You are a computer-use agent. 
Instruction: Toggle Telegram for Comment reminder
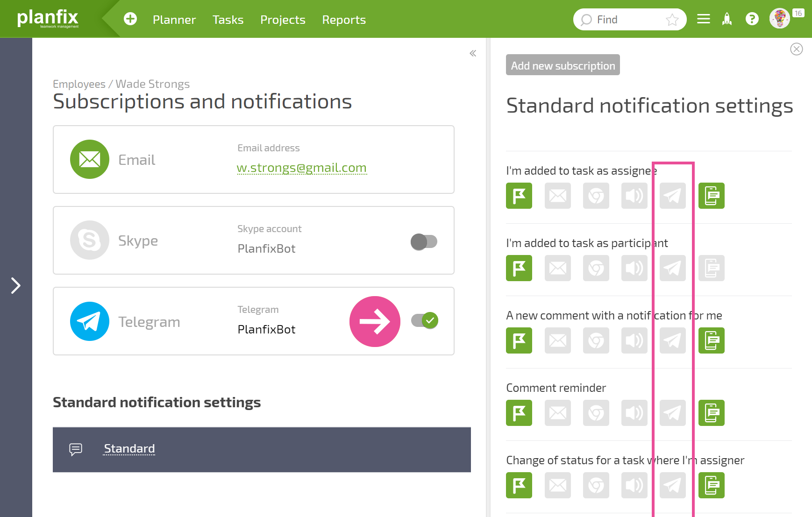click(x=673, y=413)
